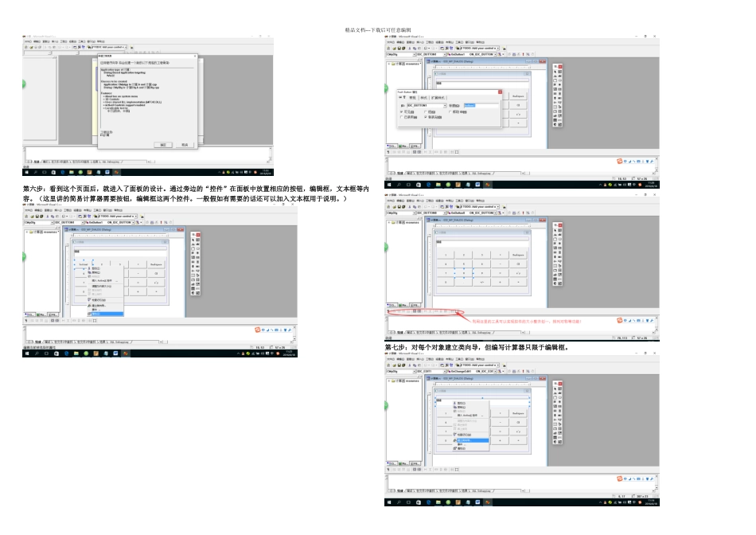The height and width of the screenshot is (535, 756).
Task: Click pin icon in Push Button properties dialog
Action: point(400,97)
